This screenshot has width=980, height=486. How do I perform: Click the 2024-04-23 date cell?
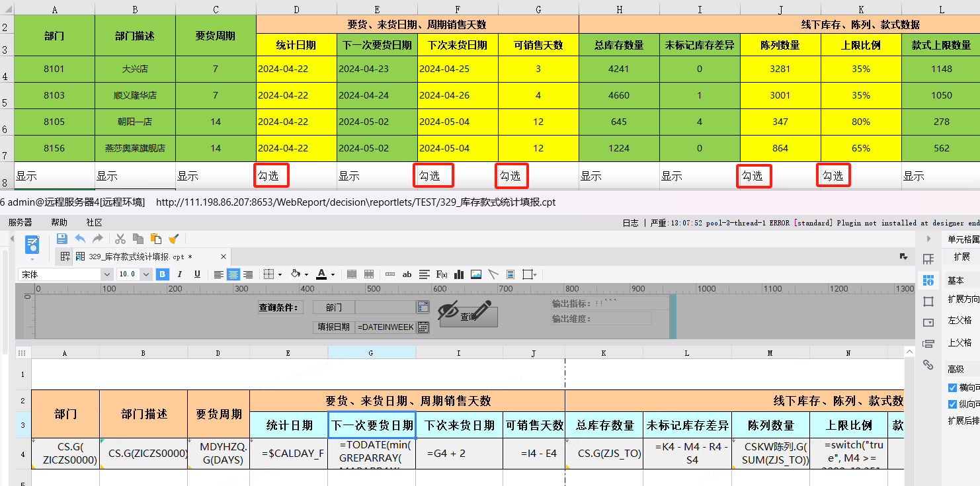pos(377,69)
